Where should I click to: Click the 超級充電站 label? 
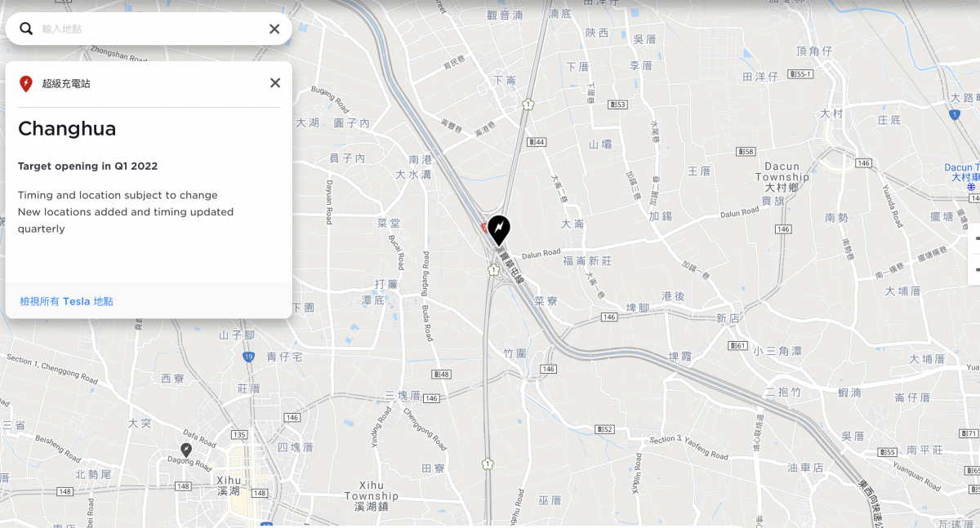coord(66,83)
